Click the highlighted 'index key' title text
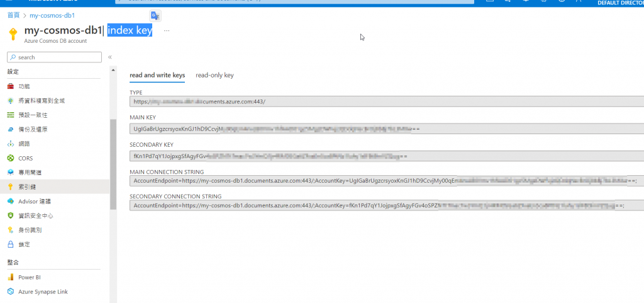Screen dimensions: 644x303 pyautogui.click(x=130, y=30)
